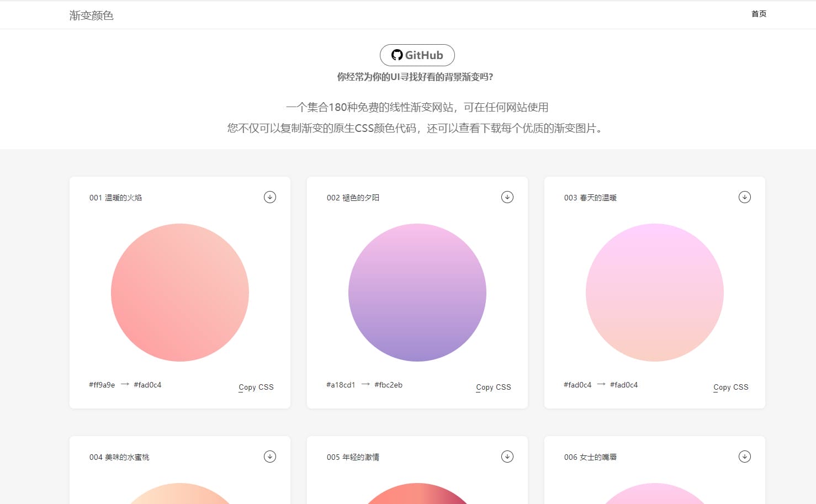Download the 003 春天的温暖 gradient image
This screenshot has width=816, height=504.
coord(745,197)
